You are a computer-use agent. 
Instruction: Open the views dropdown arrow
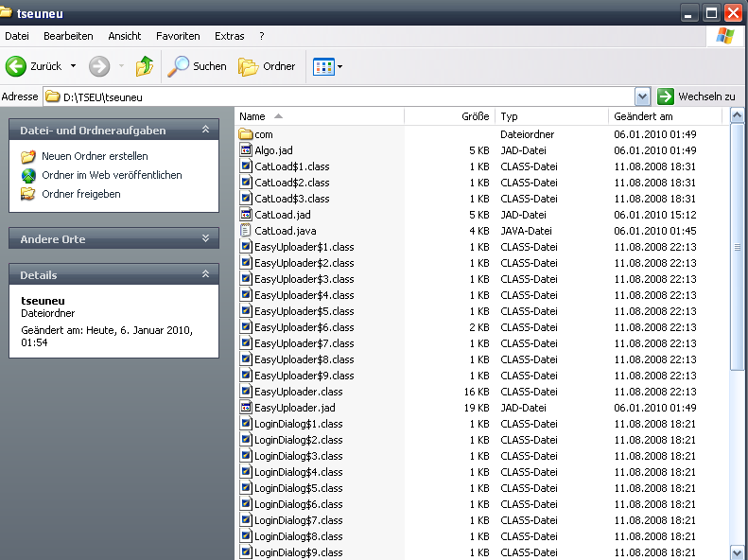point(339,67)
